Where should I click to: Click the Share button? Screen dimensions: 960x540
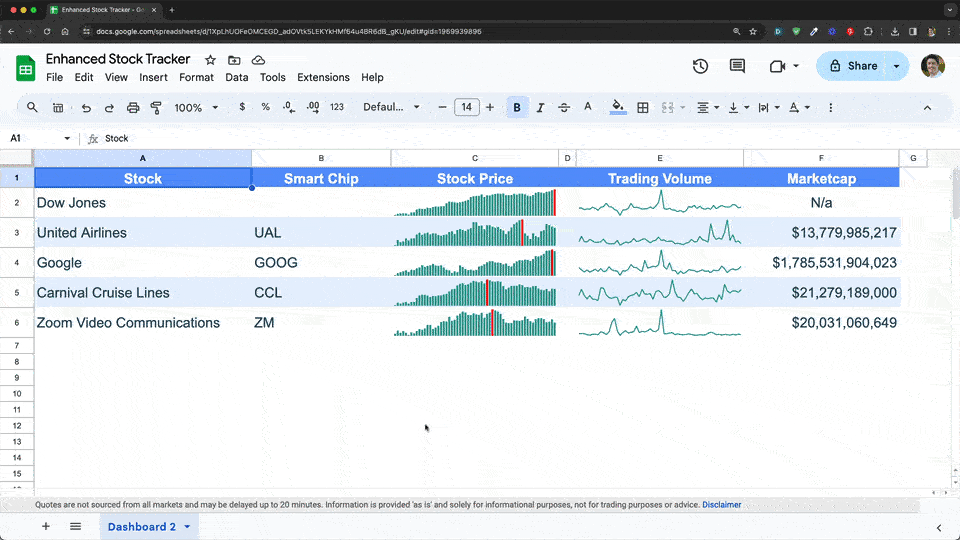[x=853, y=66]
